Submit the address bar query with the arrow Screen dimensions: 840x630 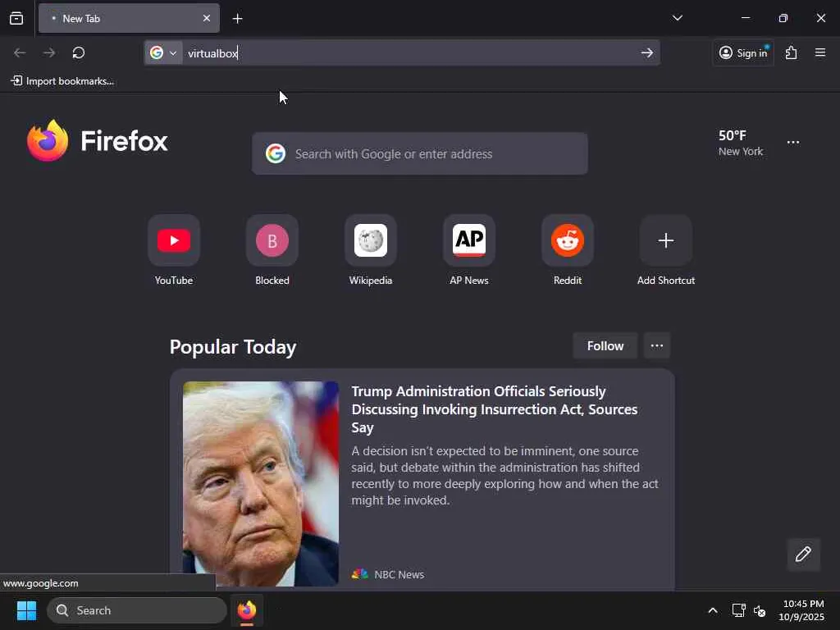(x=646, y=53)
